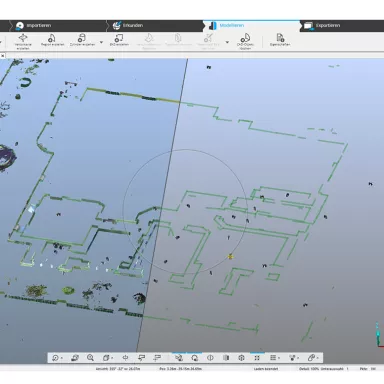This screenshot has width=384, height=384.
Task: Click the sphere globe icon in bottom toolbar
Action: tap(242, 358)
